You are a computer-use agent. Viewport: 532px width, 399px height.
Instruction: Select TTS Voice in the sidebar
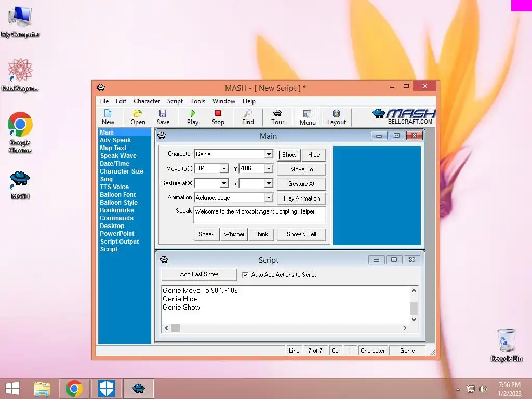114,187
